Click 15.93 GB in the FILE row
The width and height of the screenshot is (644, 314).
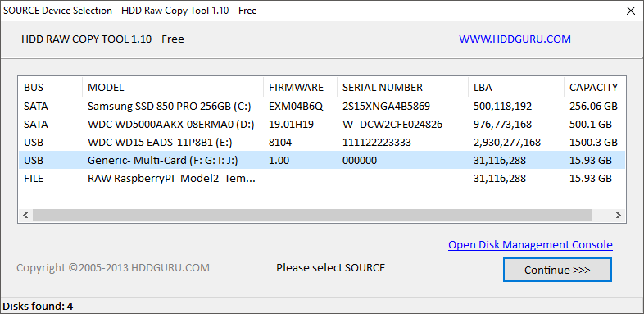591,179
